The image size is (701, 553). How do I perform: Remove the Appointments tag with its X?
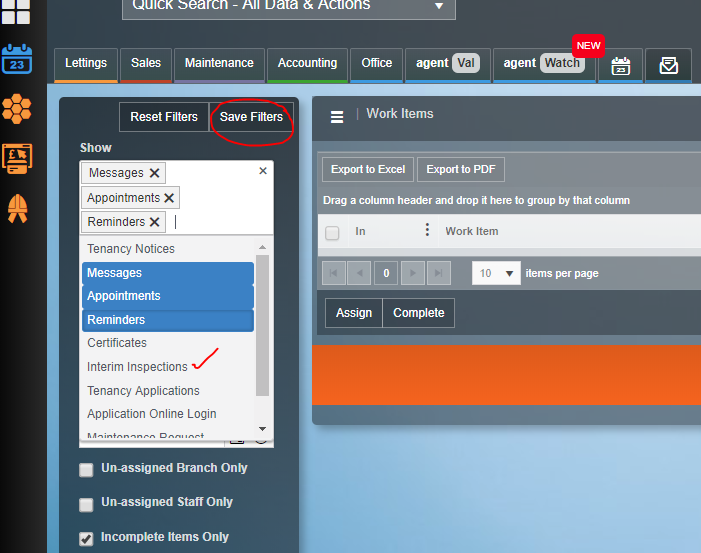click(170, 198)
